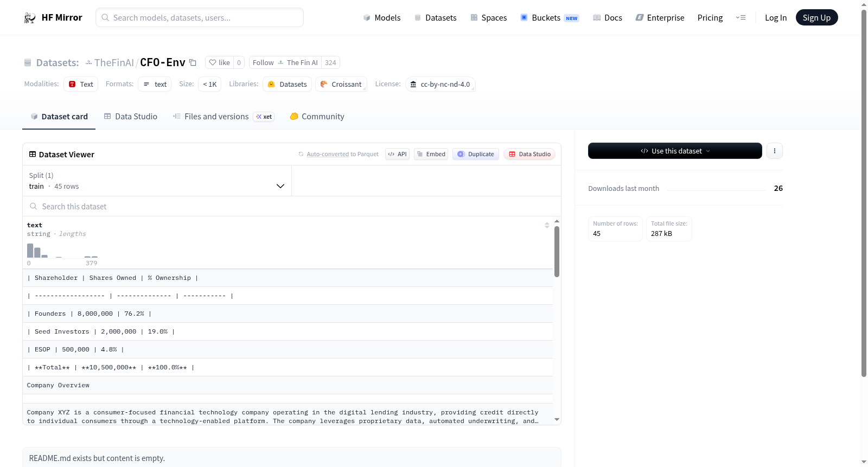Click the Duplicate button
Image resolution: width=868 pixels, height=467 pixels.
pyautogui.click(x=476, y=154)
